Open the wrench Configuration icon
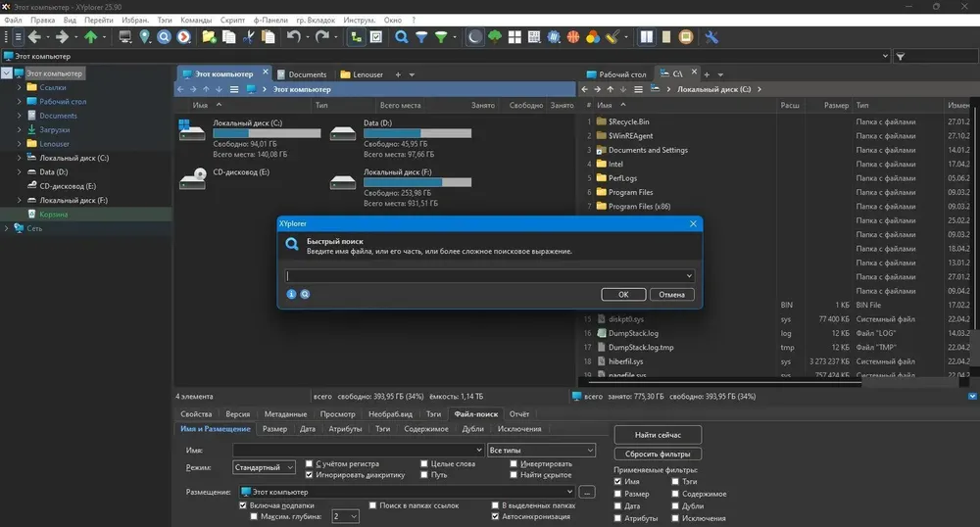The image size is (980, 527). [x=711, y=37]
